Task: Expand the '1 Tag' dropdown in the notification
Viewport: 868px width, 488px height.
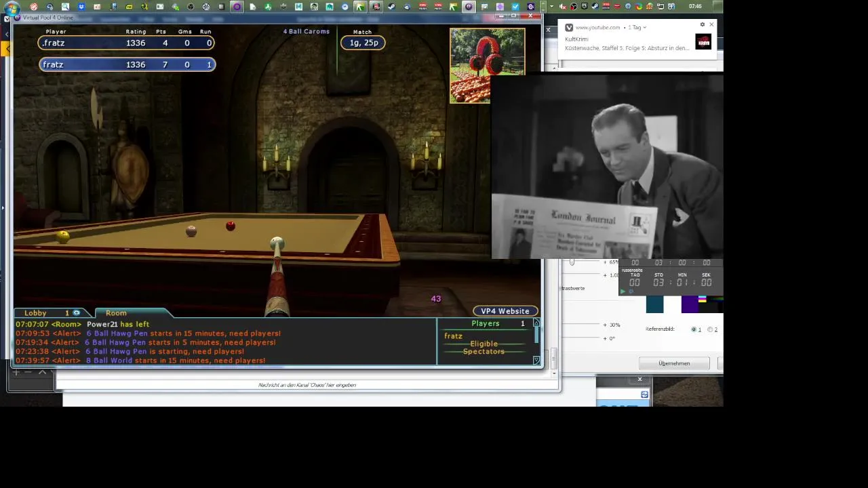Action: (x=637, y=28)
